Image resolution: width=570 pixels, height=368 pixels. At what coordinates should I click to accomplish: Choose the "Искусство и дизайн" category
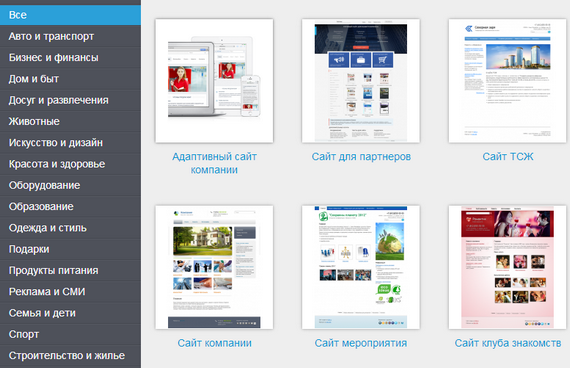click(x=70, y=143)
